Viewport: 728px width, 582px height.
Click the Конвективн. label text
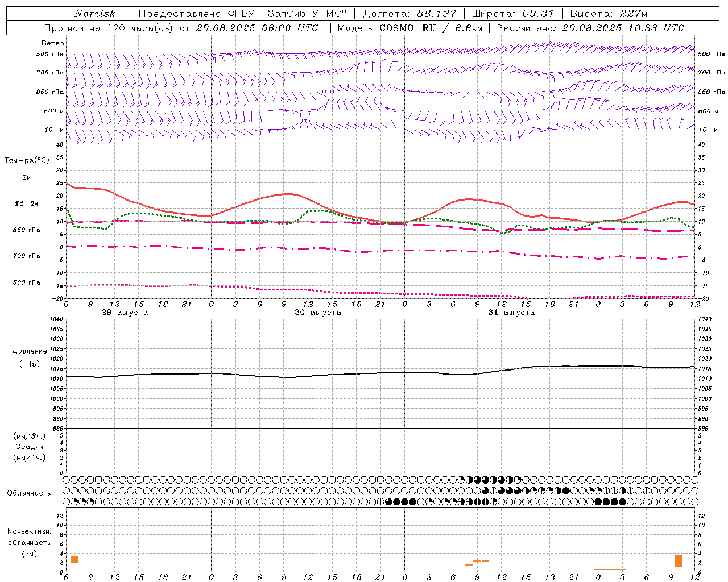[x=30, y=531]
